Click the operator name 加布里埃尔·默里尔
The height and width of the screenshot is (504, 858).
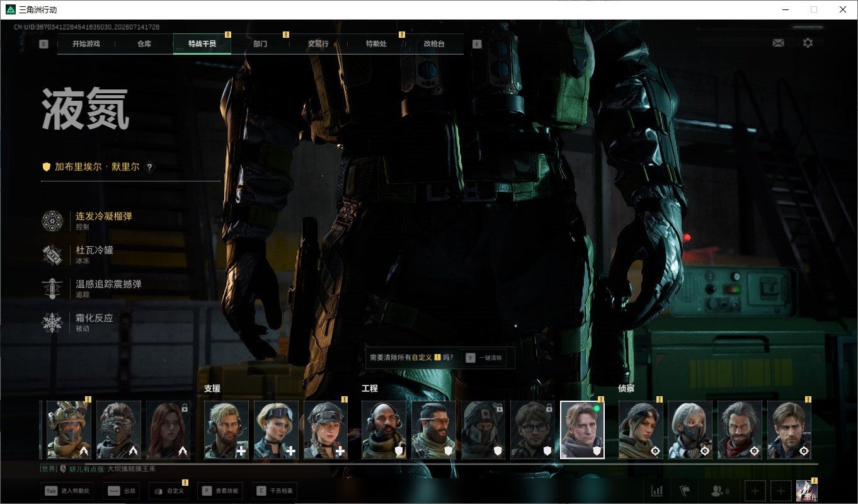click(x=97, y=167)
